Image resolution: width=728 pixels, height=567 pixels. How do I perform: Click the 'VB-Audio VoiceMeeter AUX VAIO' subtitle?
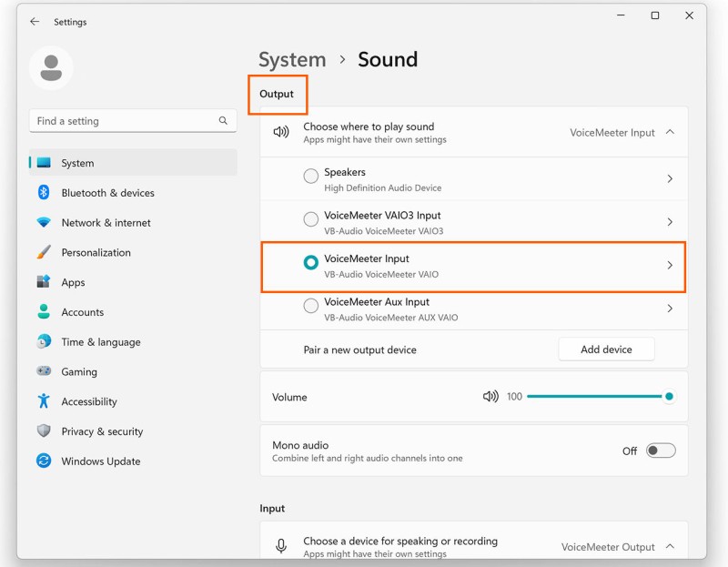[391, 317]
